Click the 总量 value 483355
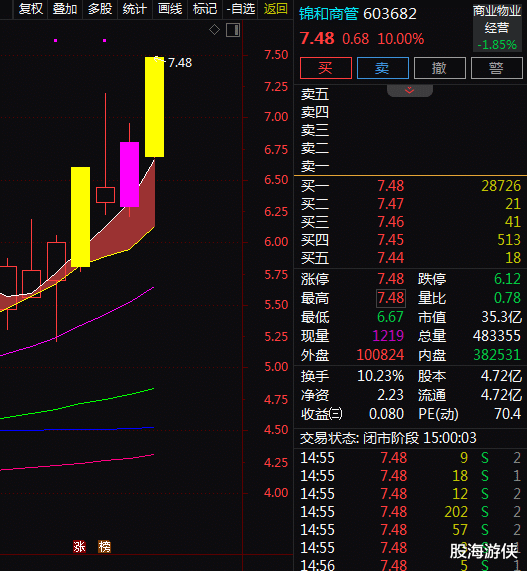This screenshot has height=571, width=527. click(x=497, y=336)
